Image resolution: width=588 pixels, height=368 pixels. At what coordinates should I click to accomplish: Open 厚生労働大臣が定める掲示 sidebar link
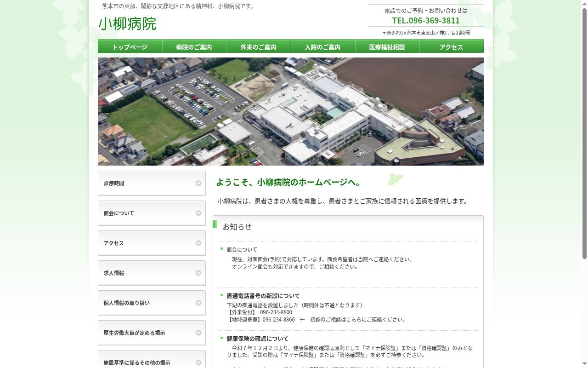point(152,333)
